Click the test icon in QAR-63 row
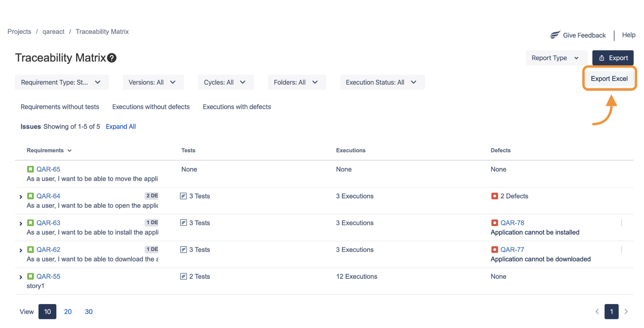This screenshot has width=644, height=328. pos(183,223)
